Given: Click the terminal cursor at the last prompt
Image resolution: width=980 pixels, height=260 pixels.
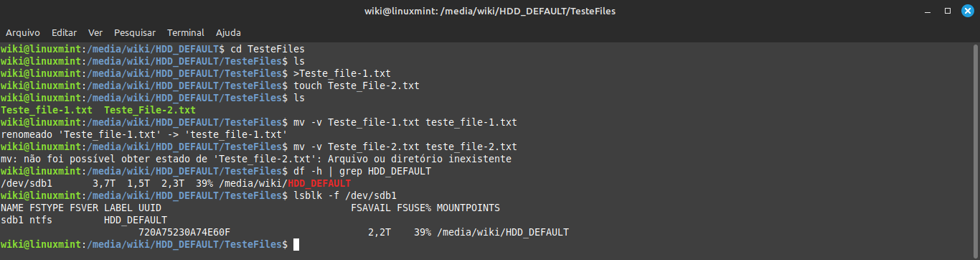Looking at the screenshot, I should coord(296,245).
